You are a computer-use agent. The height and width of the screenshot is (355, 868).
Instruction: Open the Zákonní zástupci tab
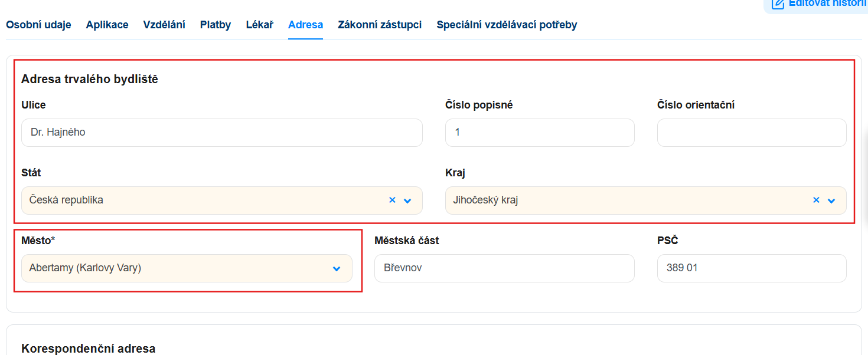[380, 25]
